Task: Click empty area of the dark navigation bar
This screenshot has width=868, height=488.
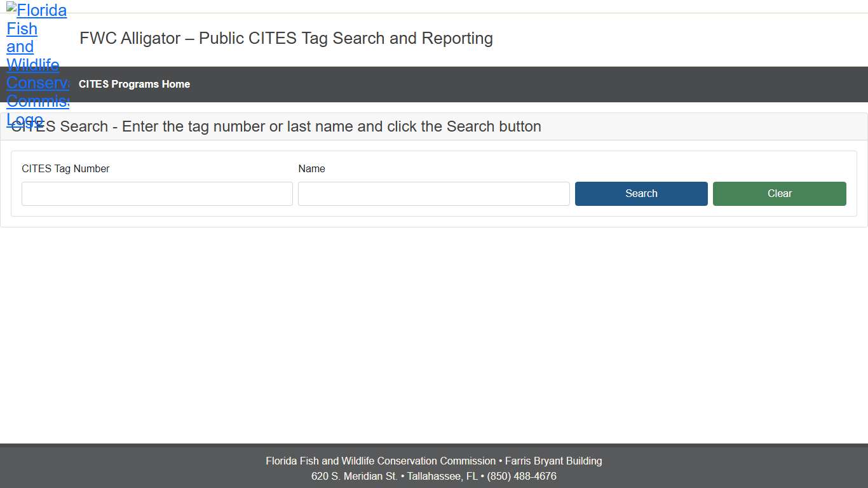Action: [508, 84]
